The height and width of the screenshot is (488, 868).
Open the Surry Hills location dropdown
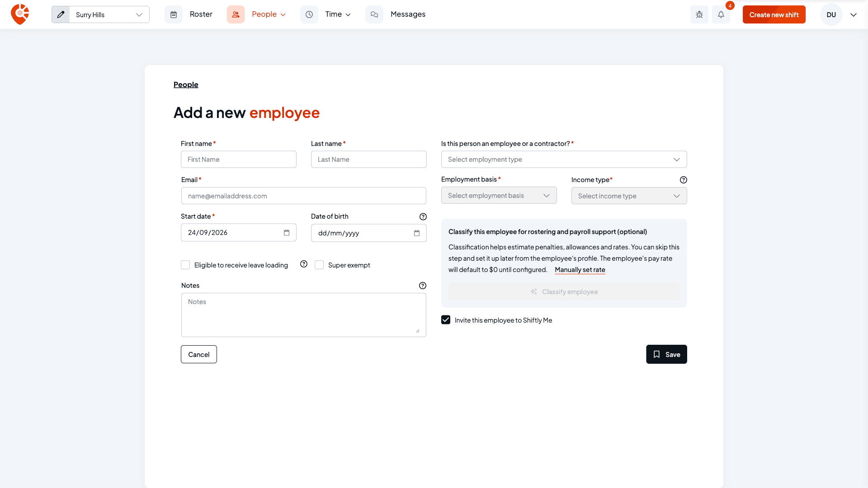(x=109, y=14)
